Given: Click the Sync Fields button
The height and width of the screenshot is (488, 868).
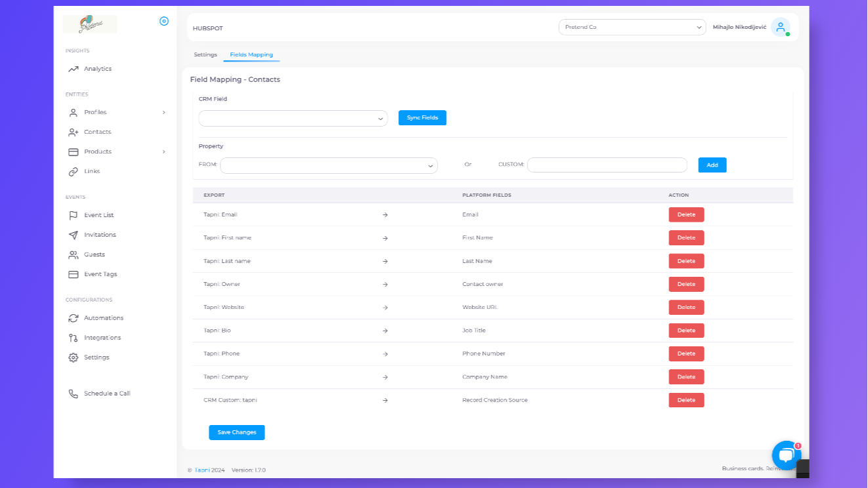Looking at the screenshot, I should click(422, 117).
